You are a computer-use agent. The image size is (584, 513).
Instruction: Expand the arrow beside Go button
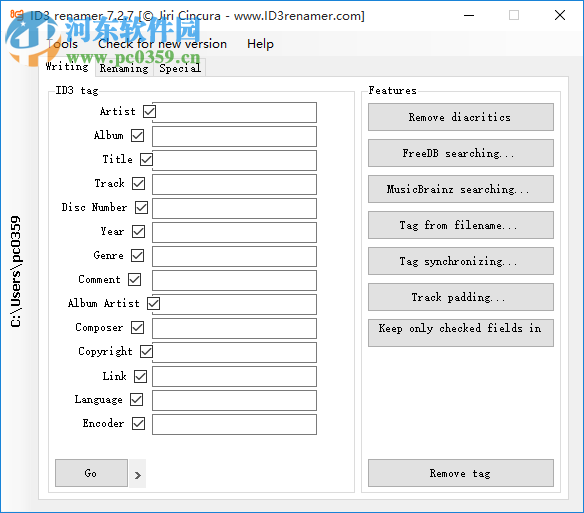click(x=138, y=475)
